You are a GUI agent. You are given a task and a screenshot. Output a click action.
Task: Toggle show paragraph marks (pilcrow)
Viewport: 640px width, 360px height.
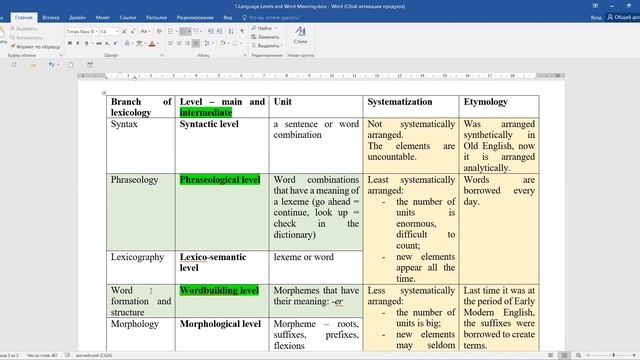click(x=242, y=31)
